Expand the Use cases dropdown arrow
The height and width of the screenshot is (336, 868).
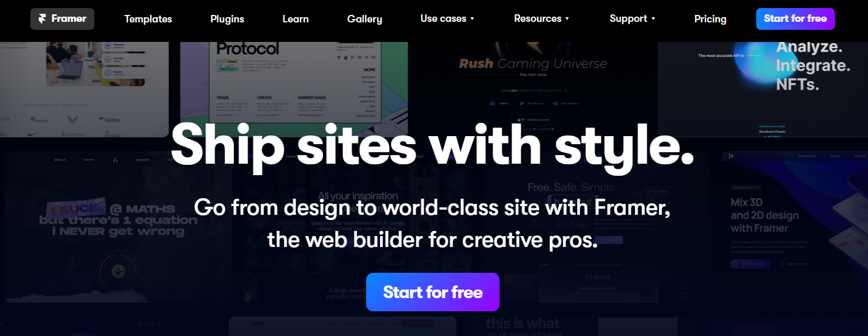coord(473,19)
